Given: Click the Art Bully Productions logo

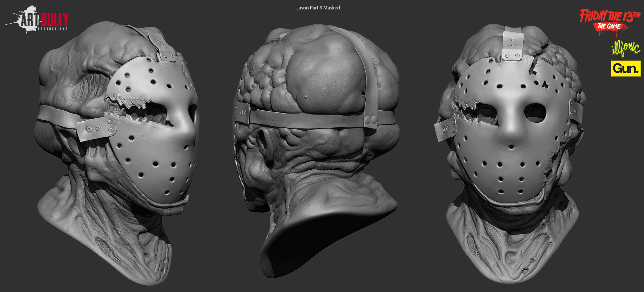Looking at the screenshot, I should [37, 19].
